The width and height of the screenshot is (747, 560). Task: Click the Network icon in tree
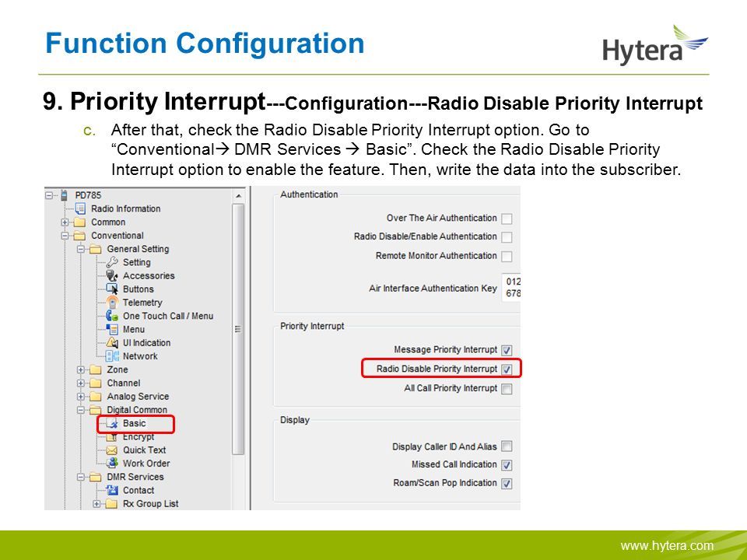[112, 355]
